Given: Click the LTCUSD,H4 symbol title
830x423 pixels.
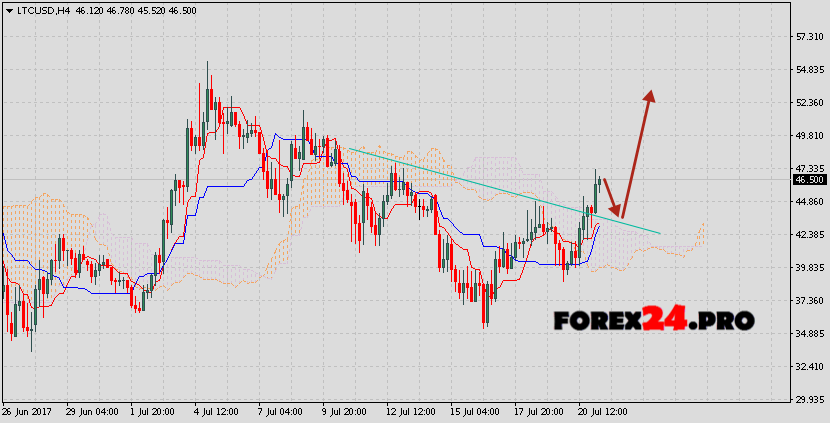Looking at the screenshot, I should [x=43, y=11].
